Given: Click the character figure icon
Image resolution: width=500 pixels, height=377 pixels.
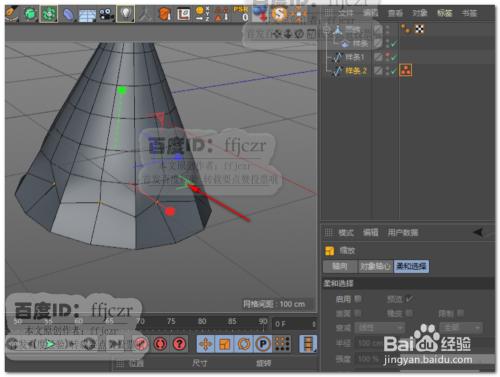Looking at the screenshot, I should point(145,15).
